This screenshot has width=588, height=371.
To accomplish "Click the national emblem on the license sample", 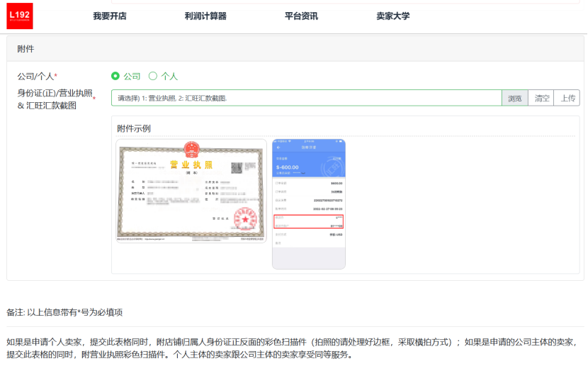I will 191,149.
